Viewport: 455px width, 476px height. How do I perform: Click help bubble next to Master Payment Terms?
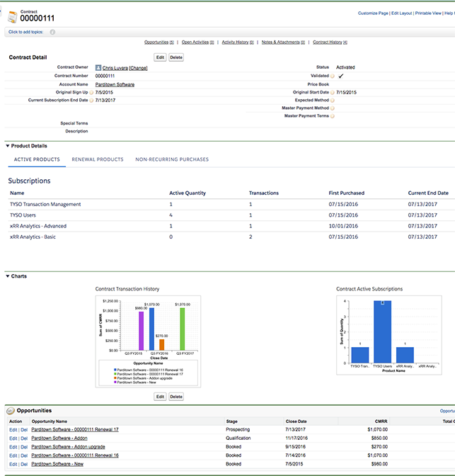point(333,117)
